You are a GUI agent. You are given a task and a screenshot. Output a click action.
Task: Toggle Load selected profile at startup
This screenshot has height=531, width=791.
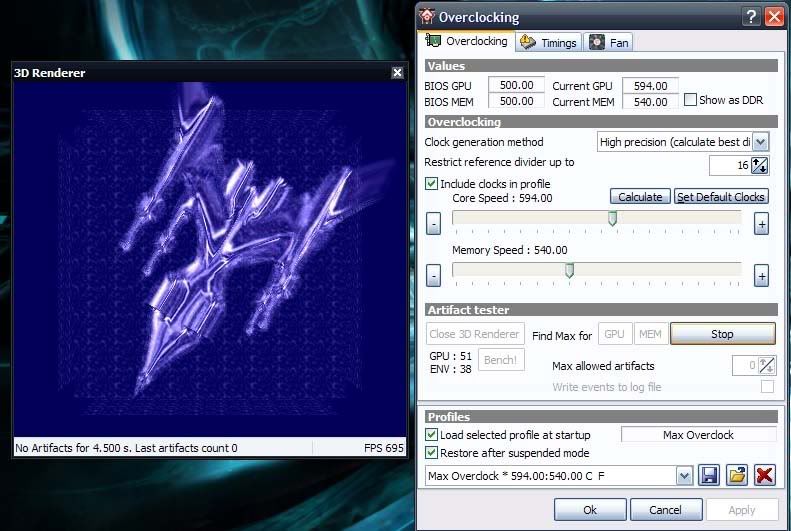coord(431,434)
